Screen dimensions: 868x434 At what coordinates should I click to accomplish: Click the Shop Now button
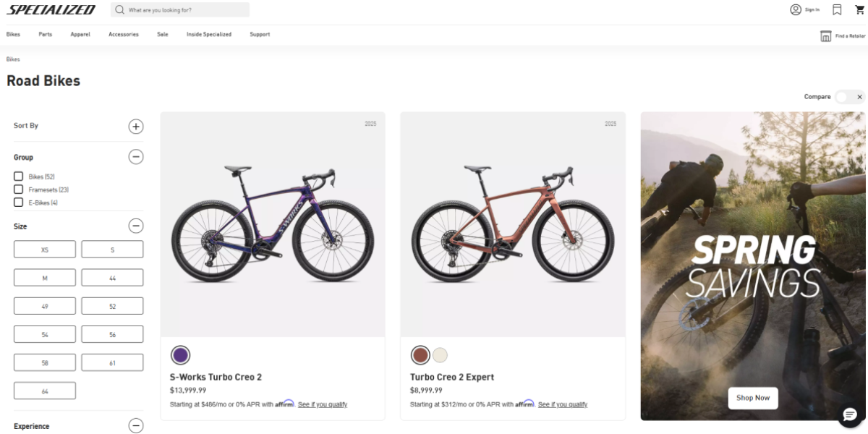(x=753, y=398)
